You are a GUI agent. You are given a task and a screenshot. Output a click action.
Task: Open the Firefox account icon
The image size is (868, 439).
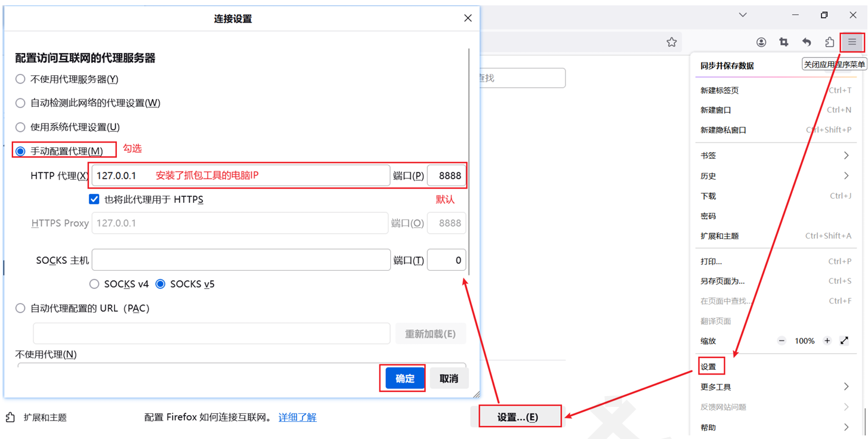pos(761,42)
